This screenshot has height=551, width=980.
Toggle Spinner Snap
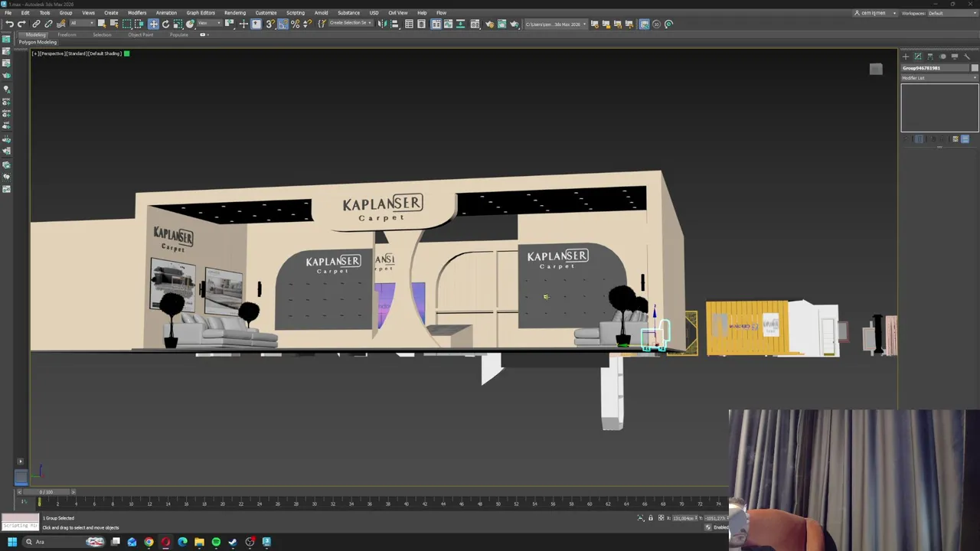coord(307,24)
